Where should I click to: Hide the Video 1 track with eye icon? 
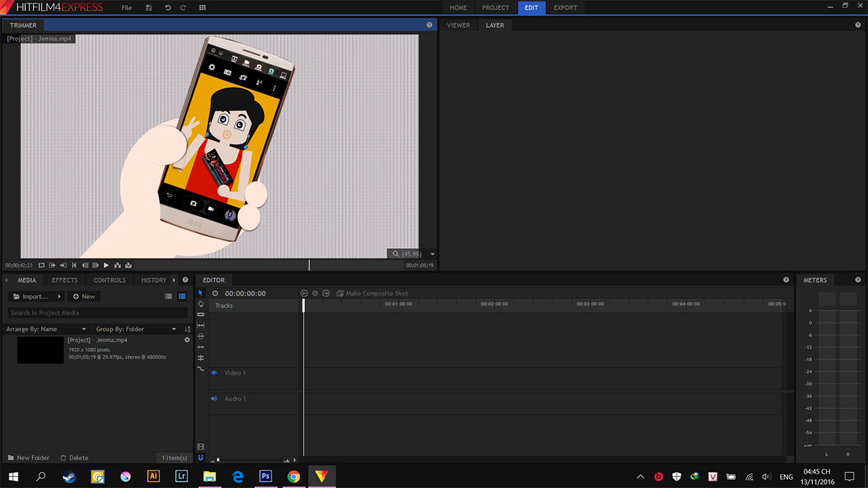(214, 373)
